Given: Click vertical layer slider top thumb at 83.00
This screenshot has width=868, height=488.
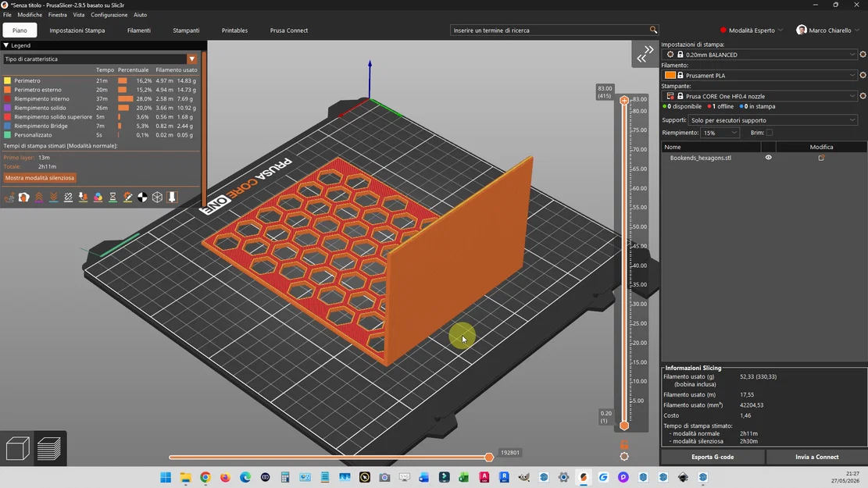Looking at the screenshot, I should pos(624,100).
